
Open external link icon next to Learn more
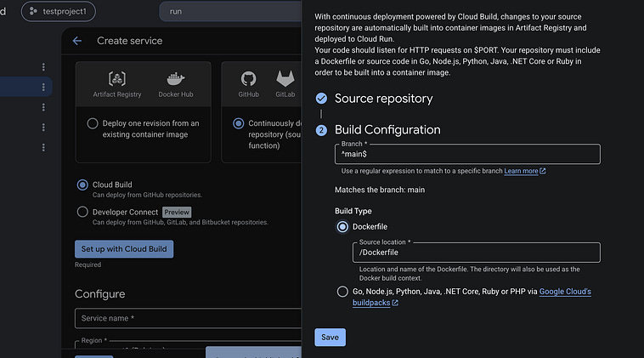click(543, 171)
